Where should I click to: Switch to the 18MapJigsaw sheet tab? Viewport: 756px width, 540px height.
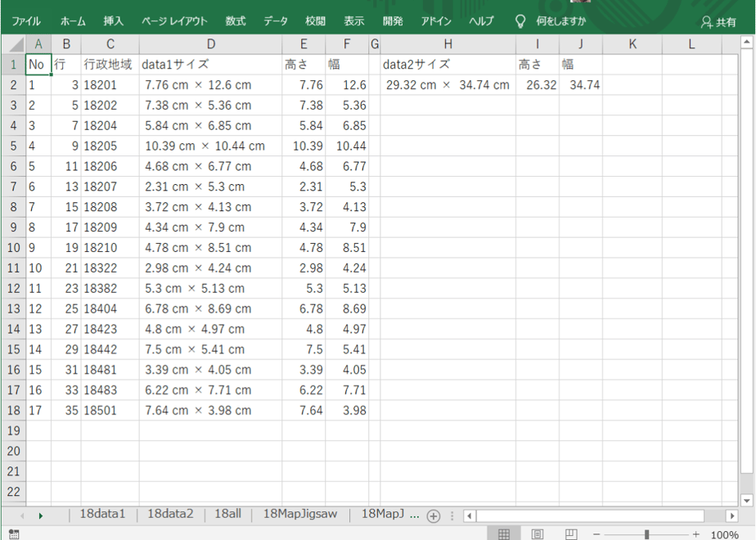tap(300, 514)
